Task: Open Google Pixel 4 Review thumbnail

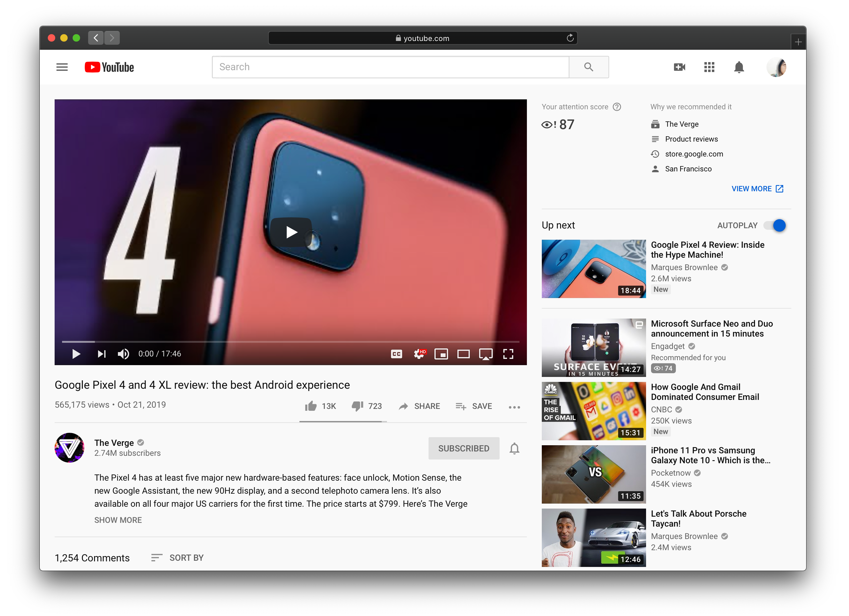Action: point(593,269)
